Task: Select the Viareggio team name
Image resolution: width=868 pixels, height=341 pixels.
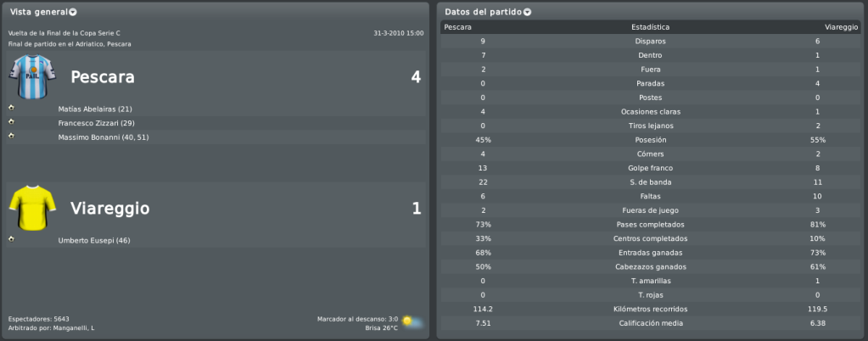Action: (109, 208)
